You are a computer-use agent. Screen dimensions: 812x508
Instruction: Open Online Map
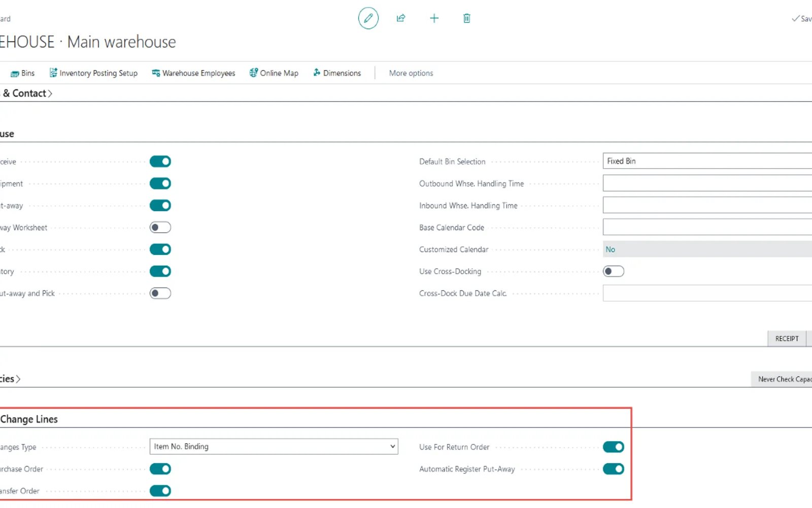click(x=274, y=73)
